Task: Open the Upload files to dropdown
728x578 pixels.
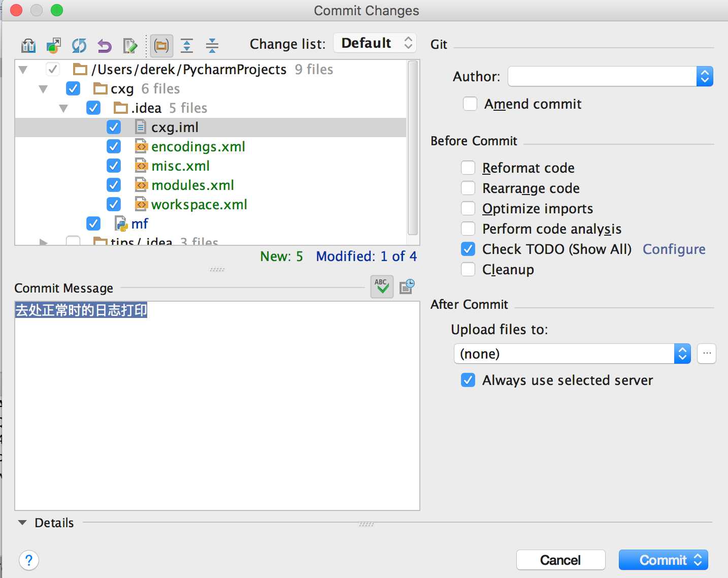Action: (x=572, y=354)
